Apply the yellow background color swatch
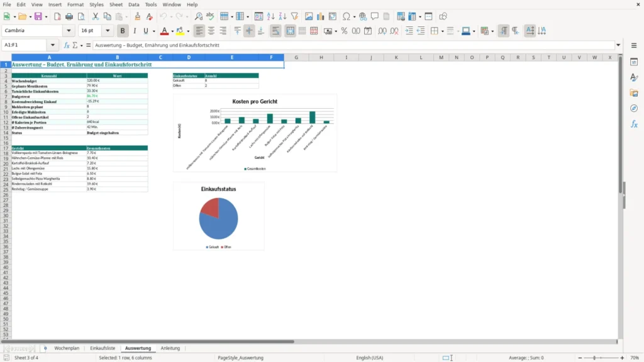The height and width of the screenshot is (362, 644). pyautogui.click(x=180, y=31)
